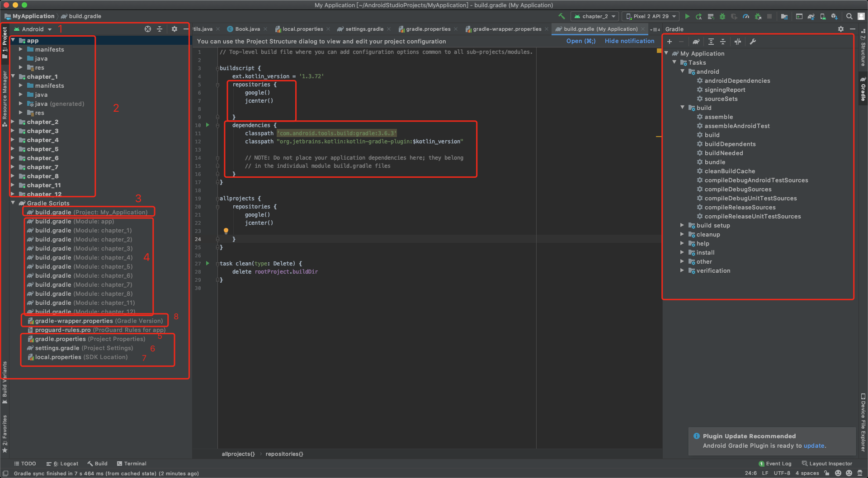Click the Debug app bug icon
This screenshot has height=478, width=868.
pos(722,16)
